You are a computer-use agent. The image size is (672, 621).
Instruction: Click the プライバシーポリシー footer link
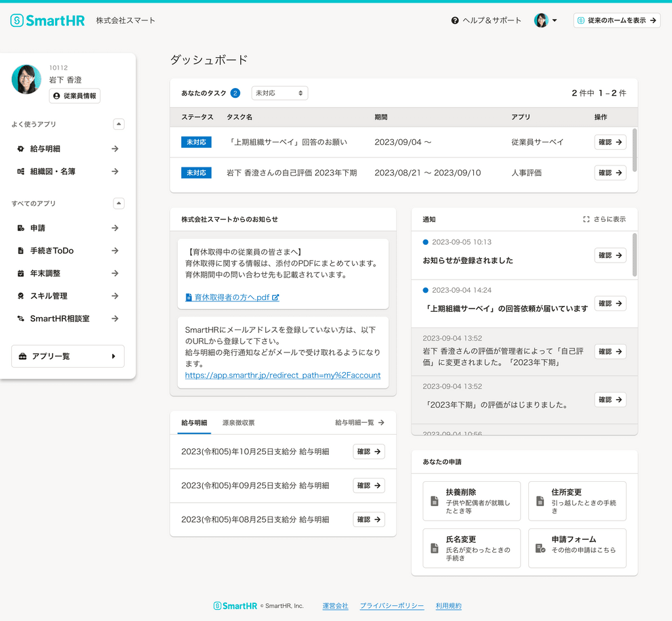(x=392, y=606)
